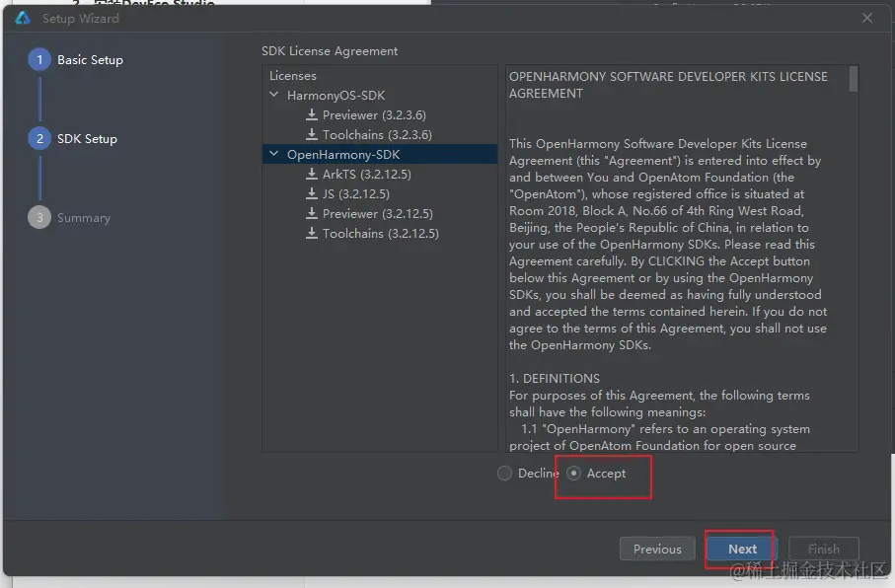
Task: Collapse the OpenHarmony-SDK tree node
Action: coord(274,154)
